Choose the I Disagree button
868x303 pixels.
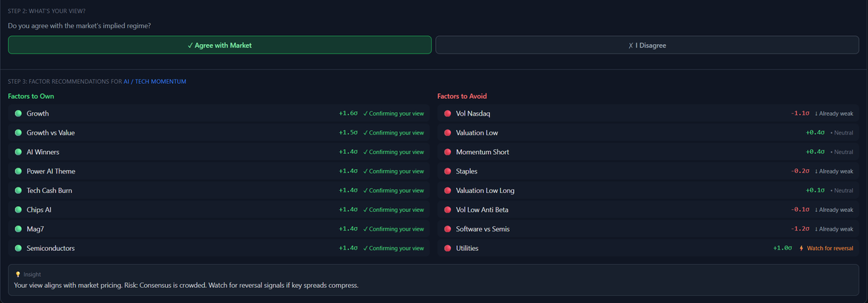[647, 46]
